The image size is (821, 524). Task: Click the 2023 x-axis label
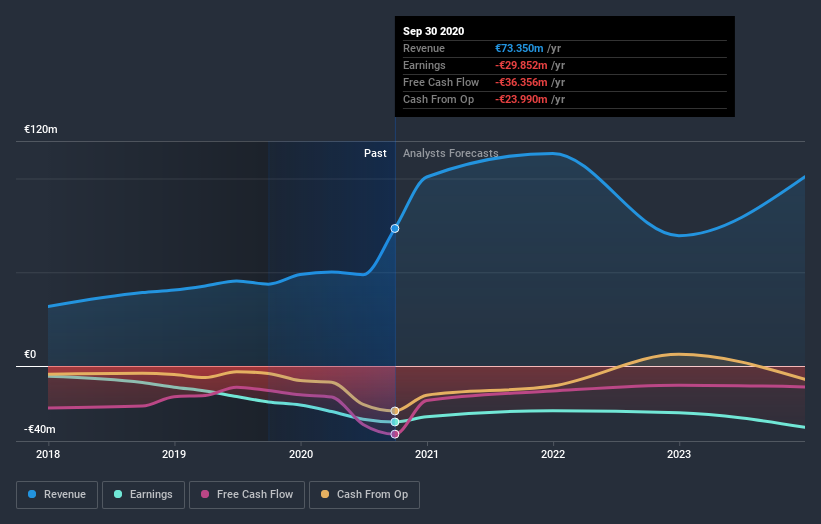(679, 454)
